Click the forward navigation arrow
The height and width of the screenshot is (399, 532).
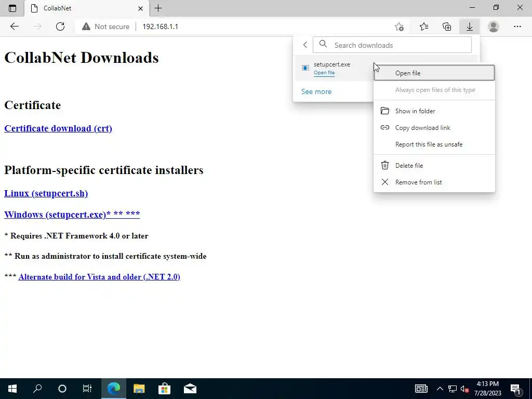(37, 26)
